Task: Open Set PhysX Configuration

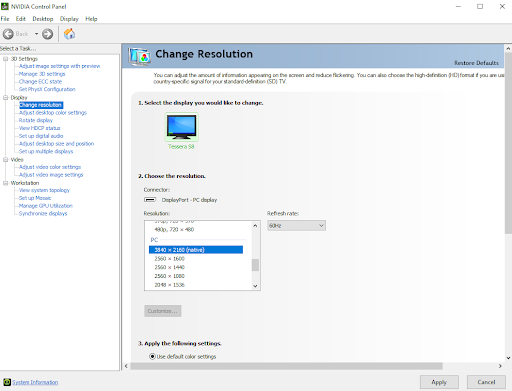Action: click(47, 89)
